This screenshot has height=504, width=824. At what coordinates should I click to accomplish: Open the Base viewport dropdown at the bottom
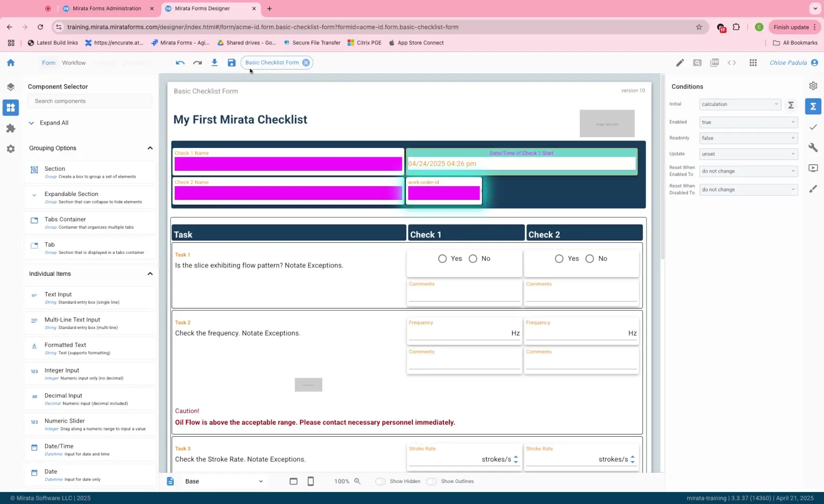point(224,481)
